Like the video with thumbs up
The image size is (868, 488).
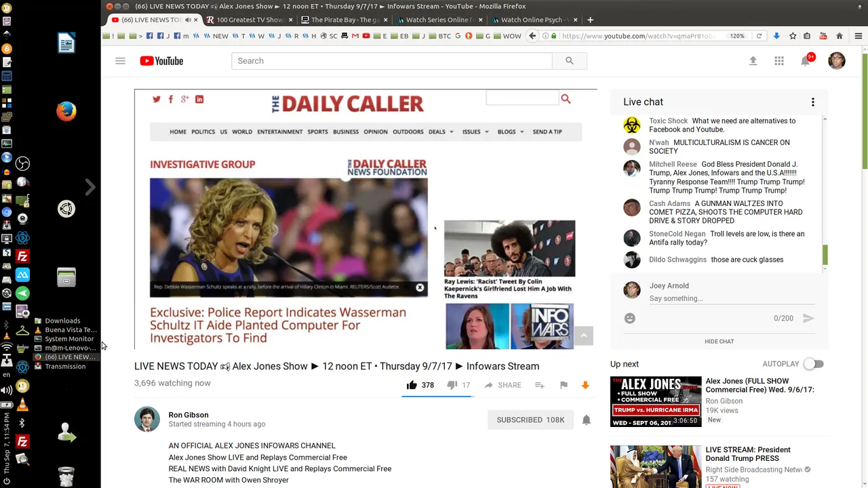coord(412,385)
